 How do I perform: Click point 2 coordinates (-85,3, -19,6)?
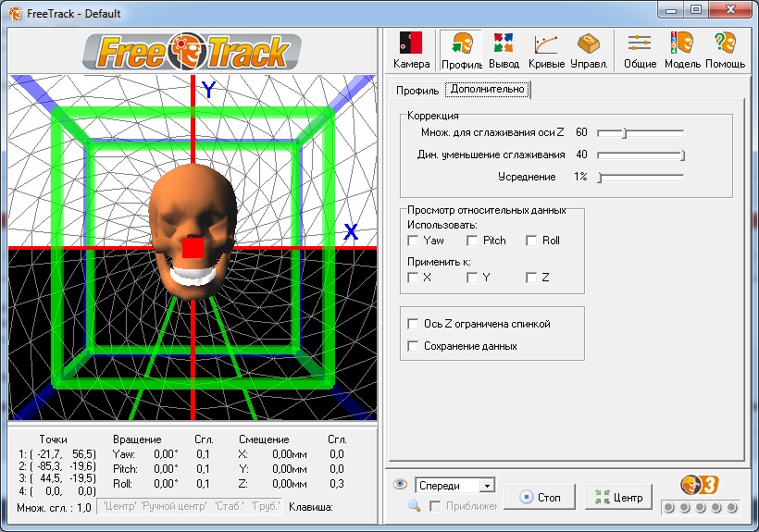57,466
